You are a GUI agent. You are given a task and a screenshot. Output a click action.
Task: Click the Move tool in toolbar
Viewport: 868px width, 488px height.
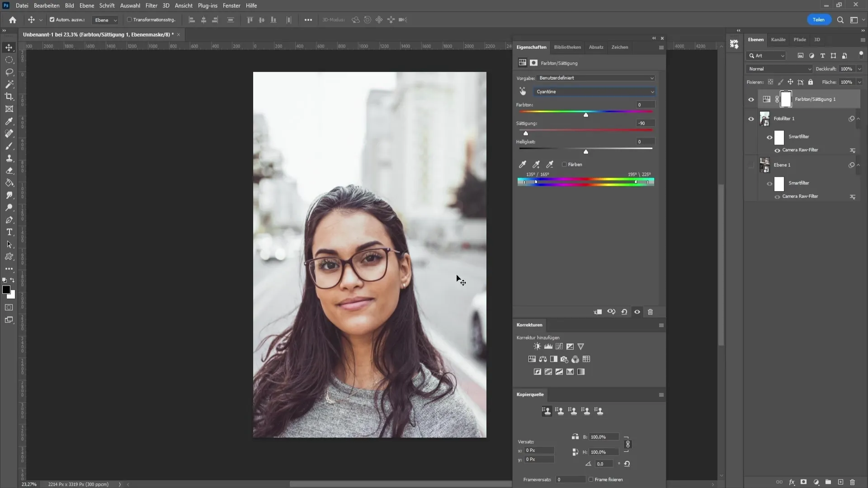click(9, 47)
